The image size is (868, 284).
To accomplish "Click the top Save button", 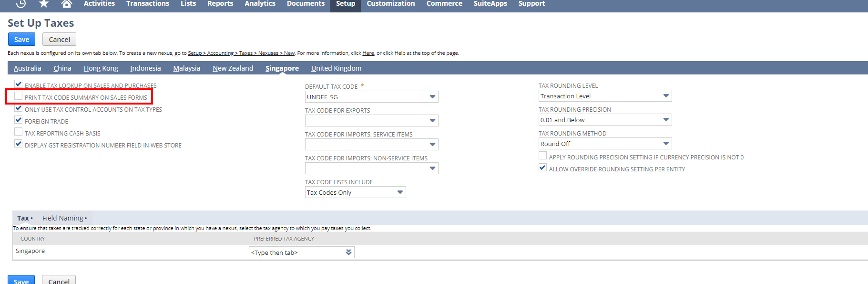I will [21, 40].
